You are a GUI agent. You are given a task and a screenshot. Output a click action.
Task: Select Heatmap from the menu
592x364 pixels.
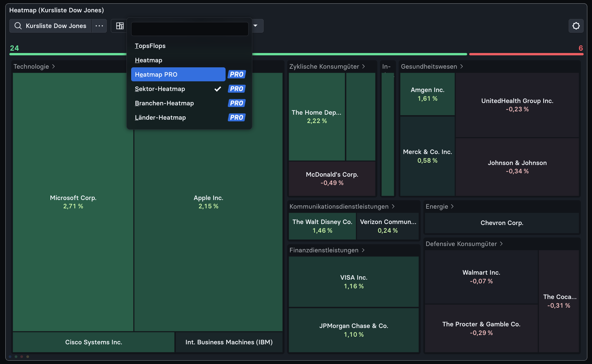(189, 60)
